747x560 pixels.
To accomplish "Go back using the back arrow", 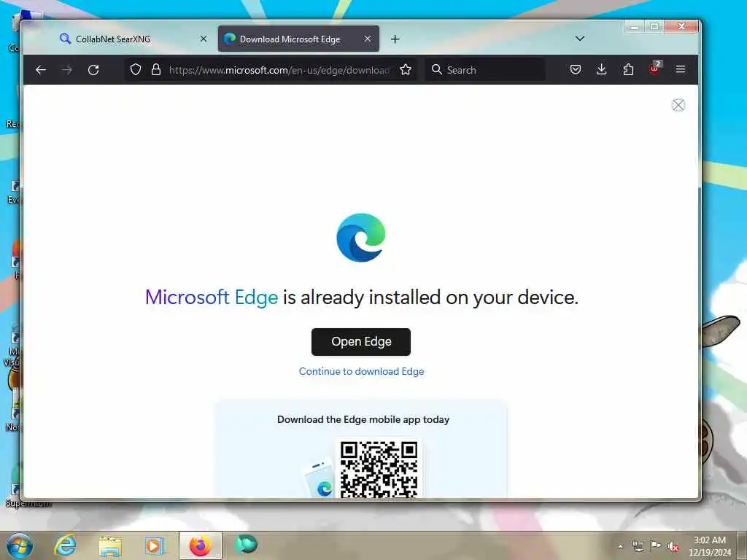I will (x=41, y=70).
